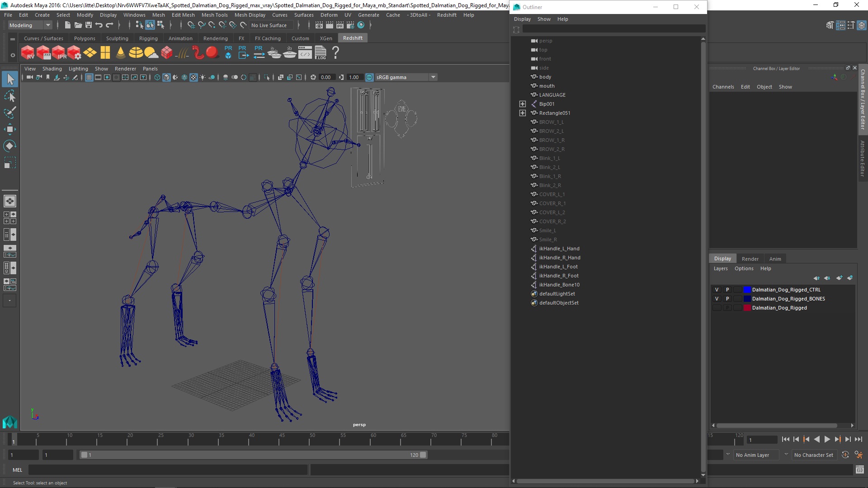The width and height of the screenshot is (868, 488).
Task: Expand the Bip001 node in Outliner
Action: (x=523, y=104)
